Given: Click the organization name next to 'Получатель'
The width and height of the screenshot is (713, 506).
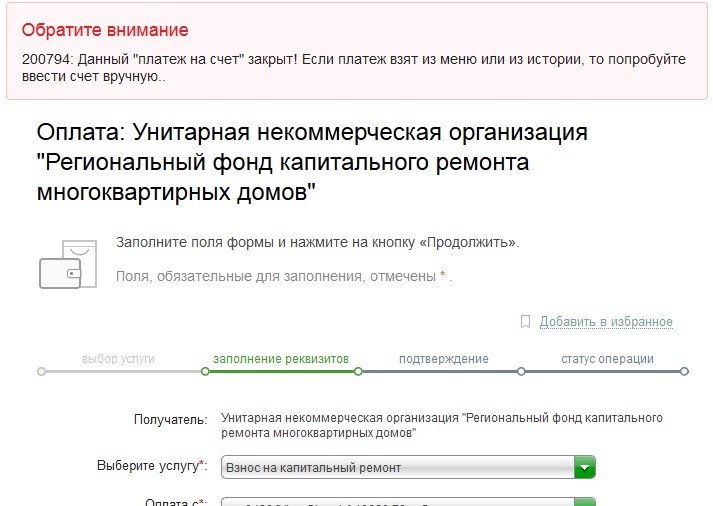Looking at the screenshot, I should (x=441, y=425).
